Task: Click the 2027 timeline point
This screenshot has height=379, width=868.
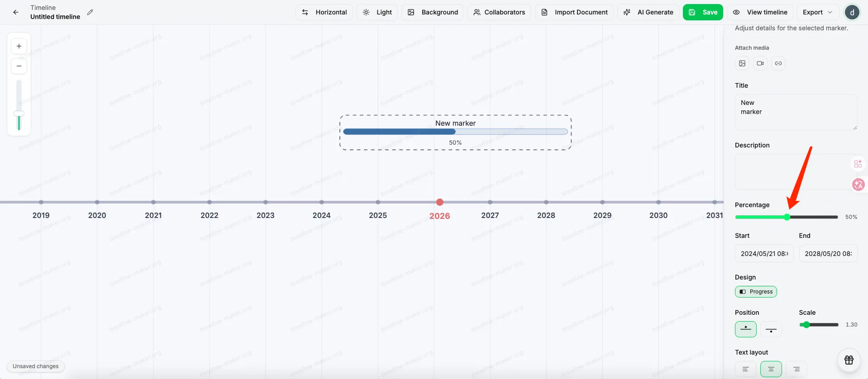Action: click(x=490, y=202)
